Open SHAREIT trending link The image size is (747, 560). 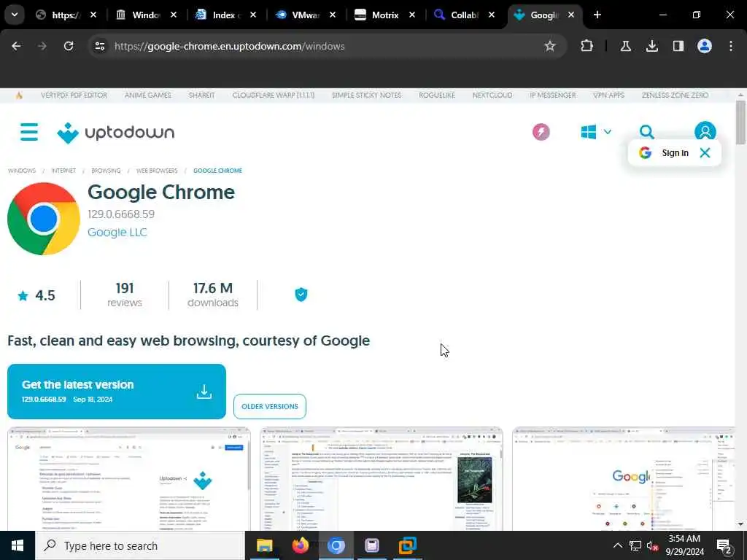point(201,96)
